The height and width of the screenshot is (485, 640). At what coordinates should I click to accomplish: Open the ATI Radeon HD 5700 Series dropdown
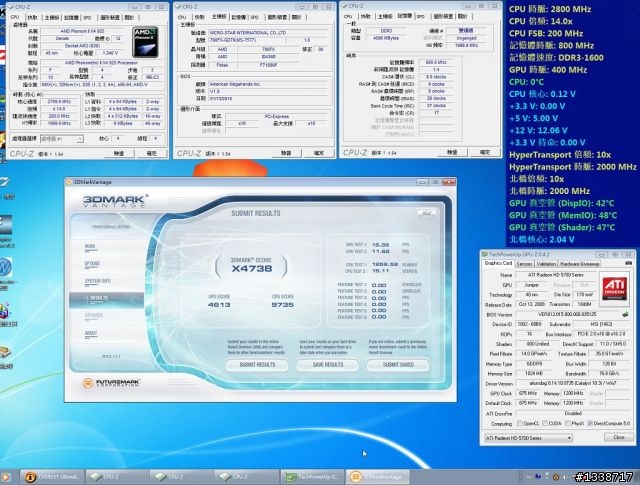tap(528, 438)
